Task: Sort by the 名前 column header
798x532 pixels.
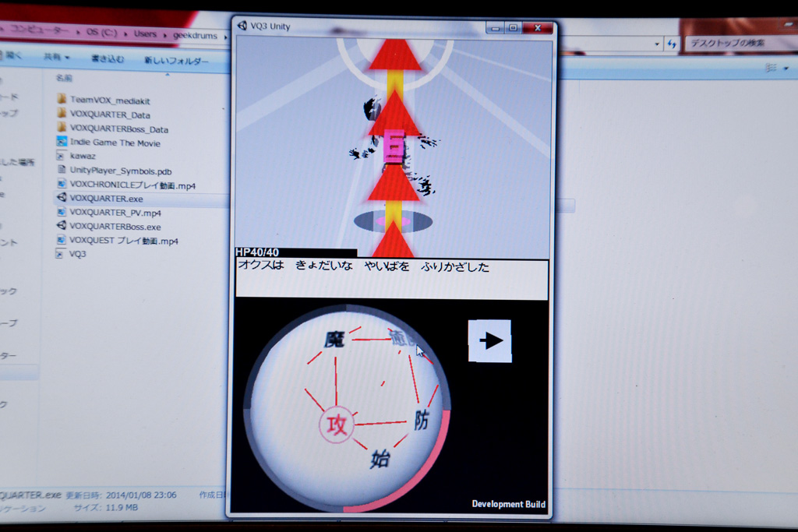Action: click(x=64, y=78)
